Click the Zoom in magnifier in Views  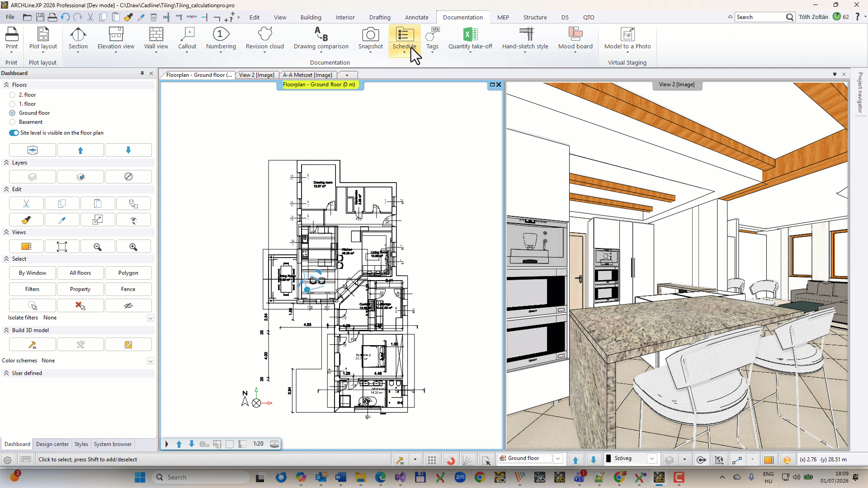point(133,247)
